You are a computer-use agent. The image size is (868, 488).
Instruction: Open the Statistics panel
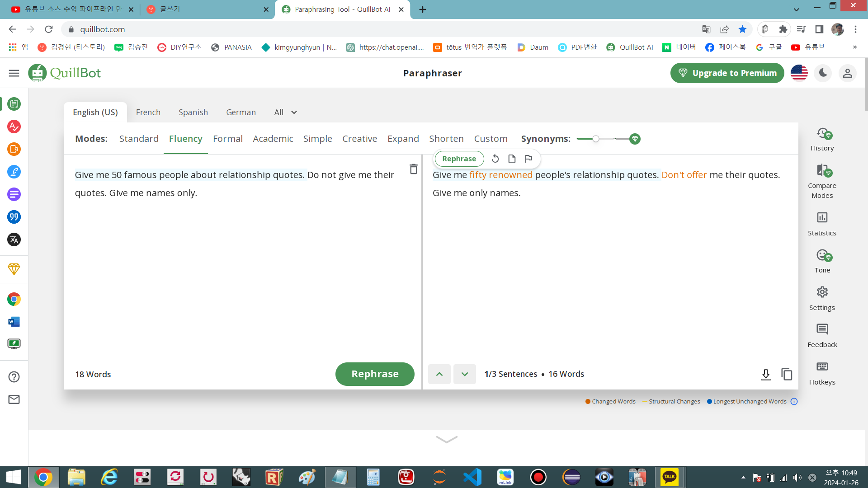(822, 224)
